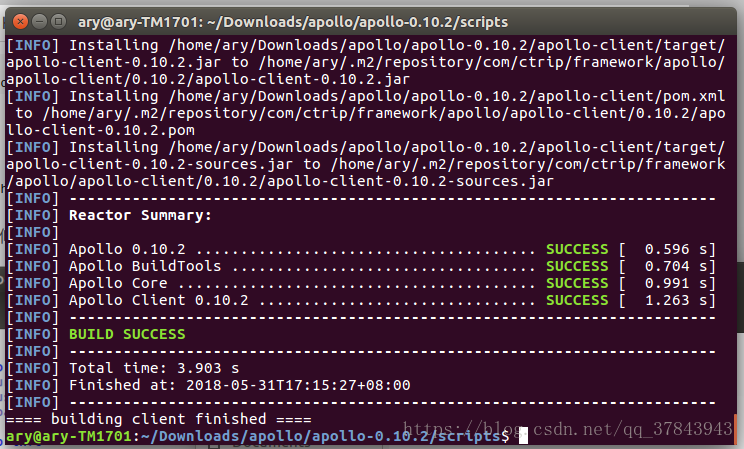Select the 'BUILD SUCCESS' text
Image resolution: width=744 pixels, height=449 pixels.
pos(127,334)
